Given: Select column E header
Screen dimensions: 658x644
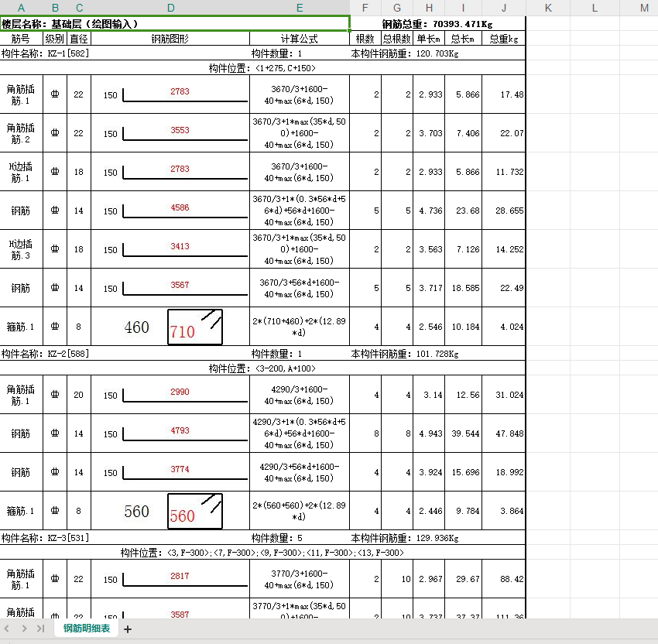Looking at the screenshot, I should 300,8.
